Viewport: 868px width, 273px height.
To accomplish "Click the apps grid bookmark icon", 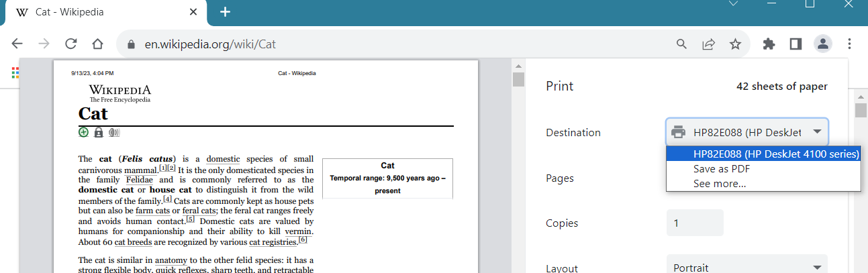I will (x=15, y=73).
